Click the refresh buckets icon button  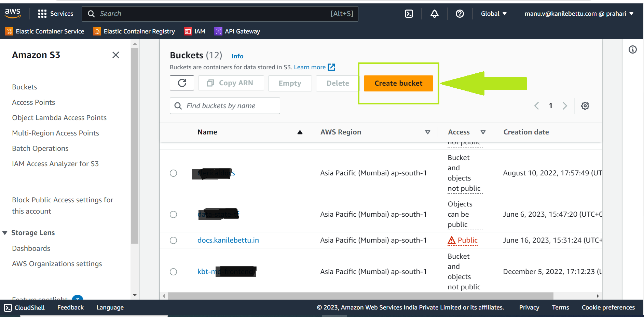182,83
